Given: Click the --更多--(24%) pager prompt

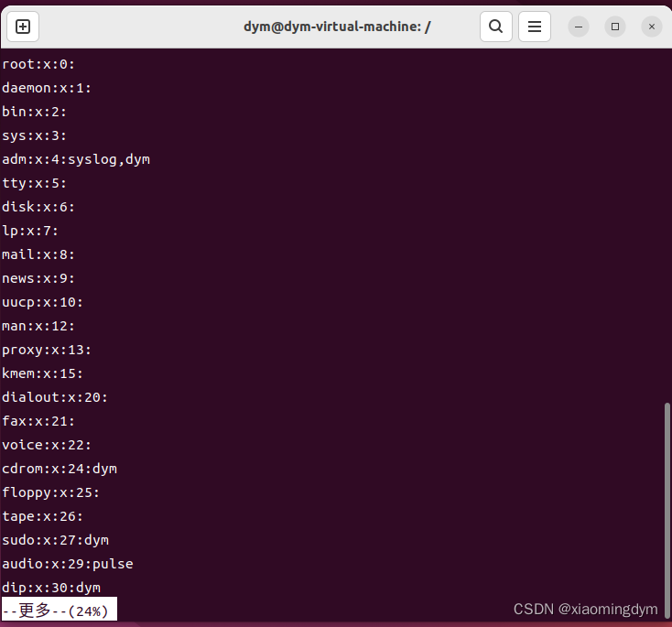Looking at the screenshot, I should 60,609.
